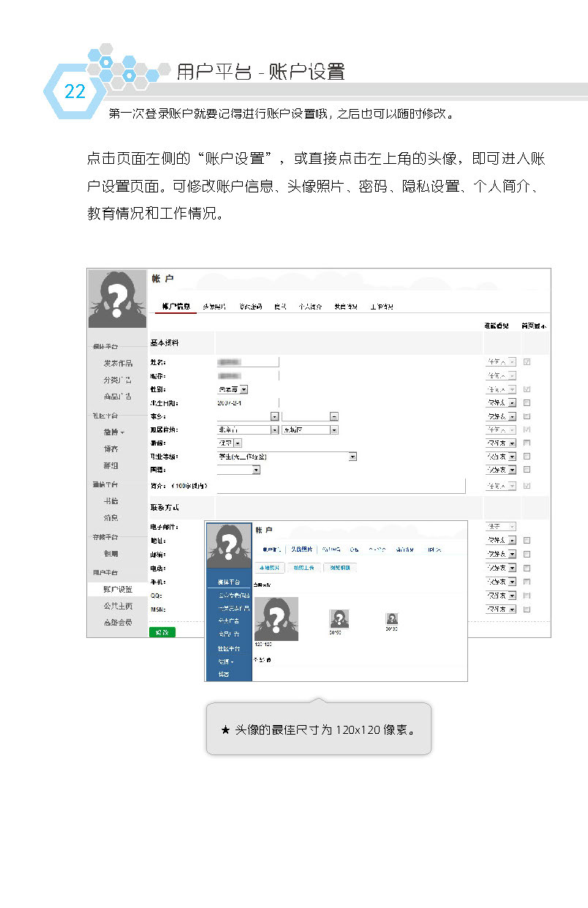
Task: Open the 东城区 district dropdown
Action: (311, 429)
